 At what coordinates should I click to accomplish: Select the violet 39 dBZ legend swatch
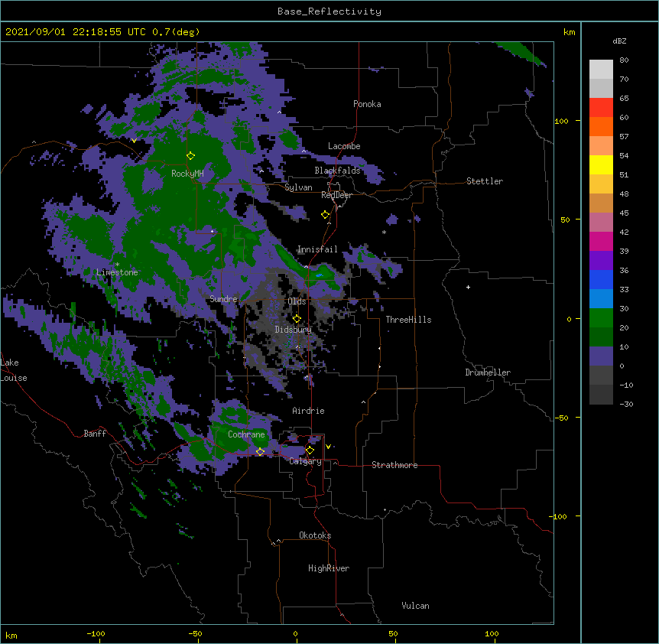tap(601, 261)
